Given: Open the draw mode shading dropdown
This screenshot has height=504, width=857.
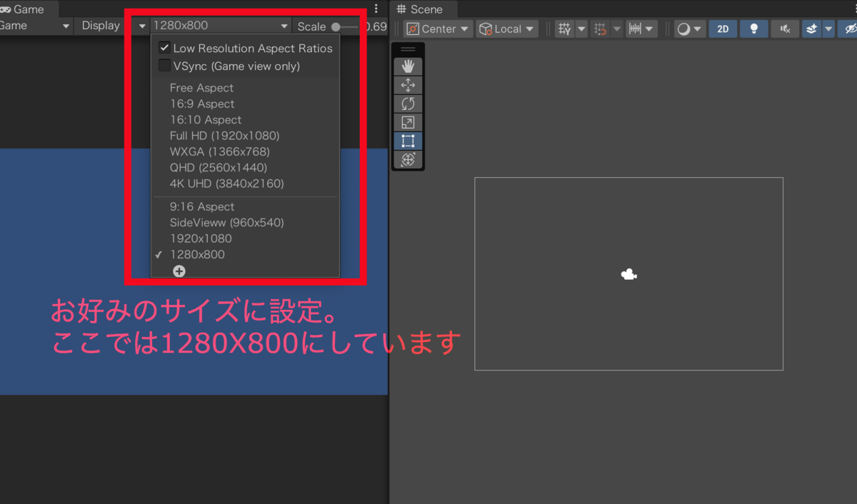Looking at the screenshot, I should coord(690,29).
